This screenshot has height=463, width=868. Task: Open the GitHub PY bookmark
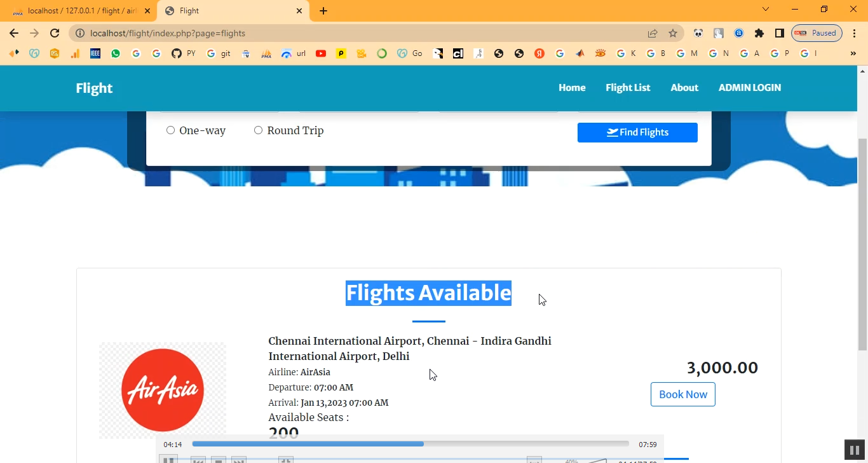184,53
